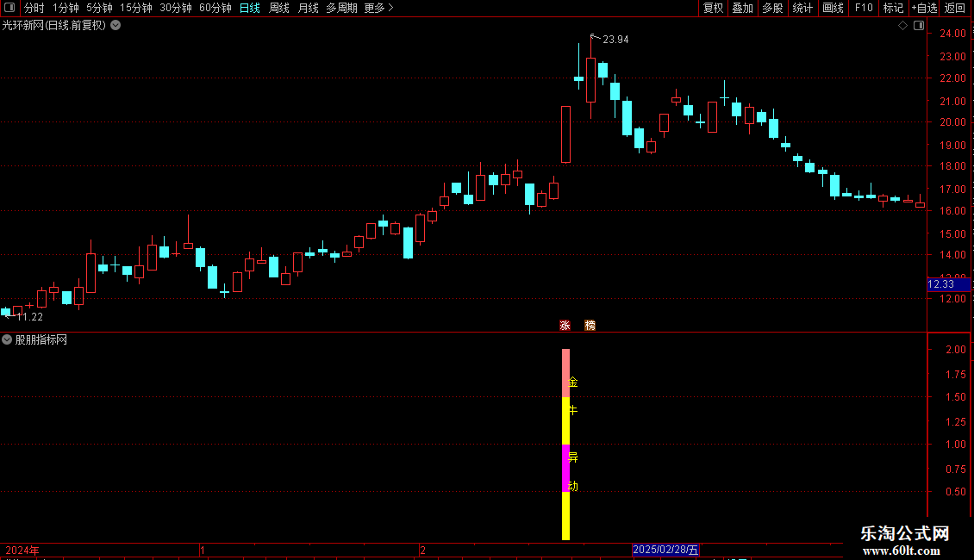Switch to 周线 weekly chart
This screenshot has width=974, height=560.
click(x=279, y=8)
